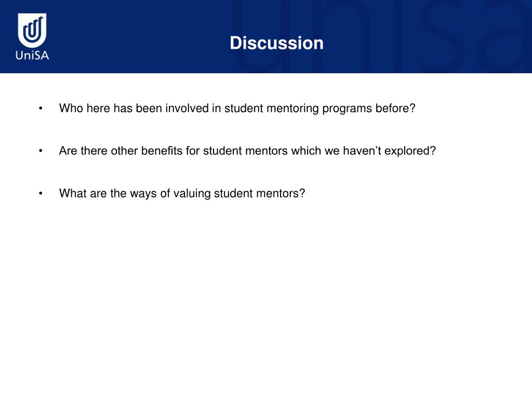Image resolution: width=532 pixels, height=399 pixels.
Task: Select the Discussion slide title
Action: pyautogui.click(x=276, y=43)
